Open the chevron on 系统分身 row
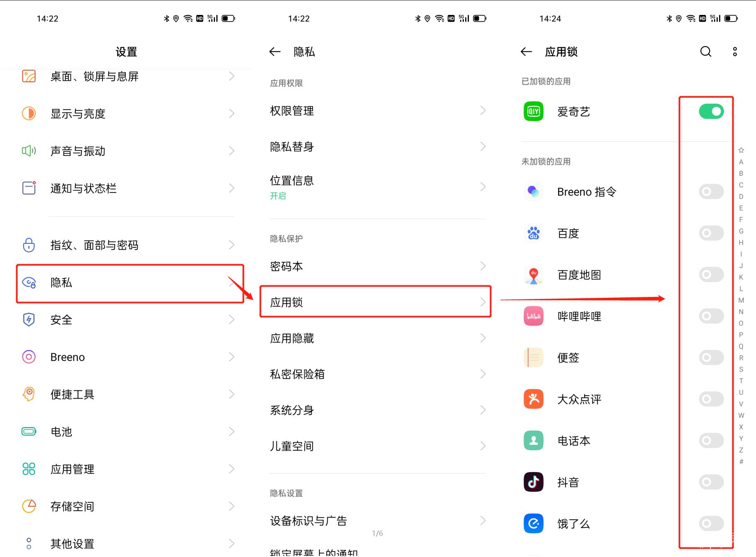Viewport: 756px width, 557px height. tap(483, 410)
